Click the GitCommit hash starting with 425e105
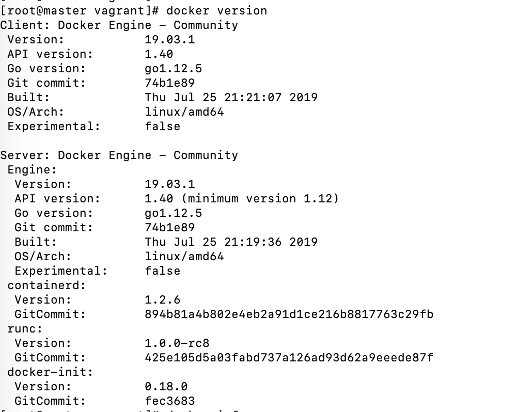The width and height of the screenshot is (532, 412). tap(289, 357)
